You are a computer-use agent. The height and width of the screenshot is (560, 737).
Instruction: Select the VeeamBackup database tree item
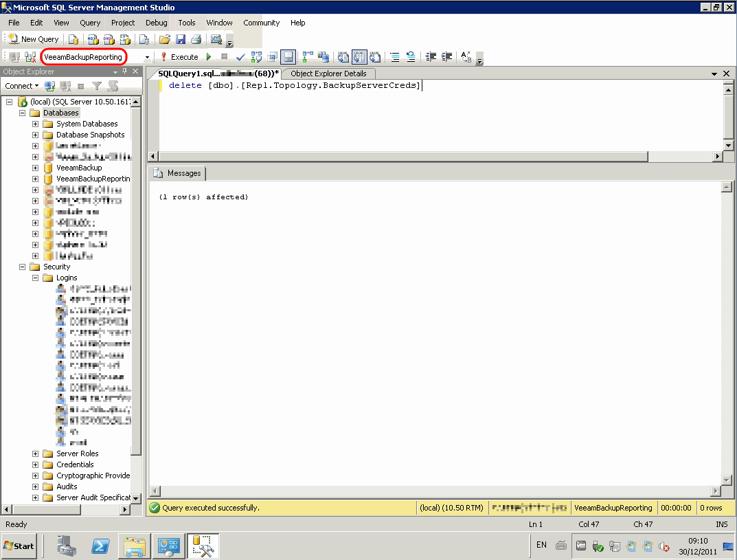(x=79, y=168)
